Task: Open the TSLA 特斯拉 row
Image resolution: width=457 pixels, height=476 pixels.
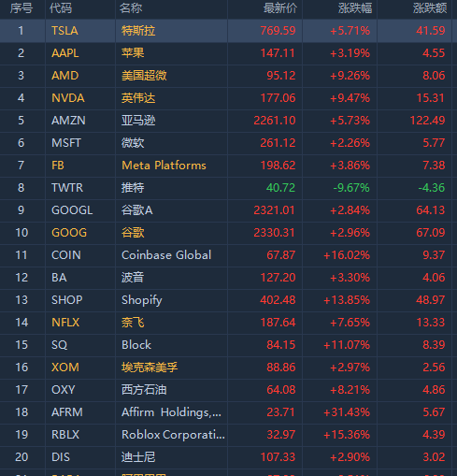Action: [228, 31]
